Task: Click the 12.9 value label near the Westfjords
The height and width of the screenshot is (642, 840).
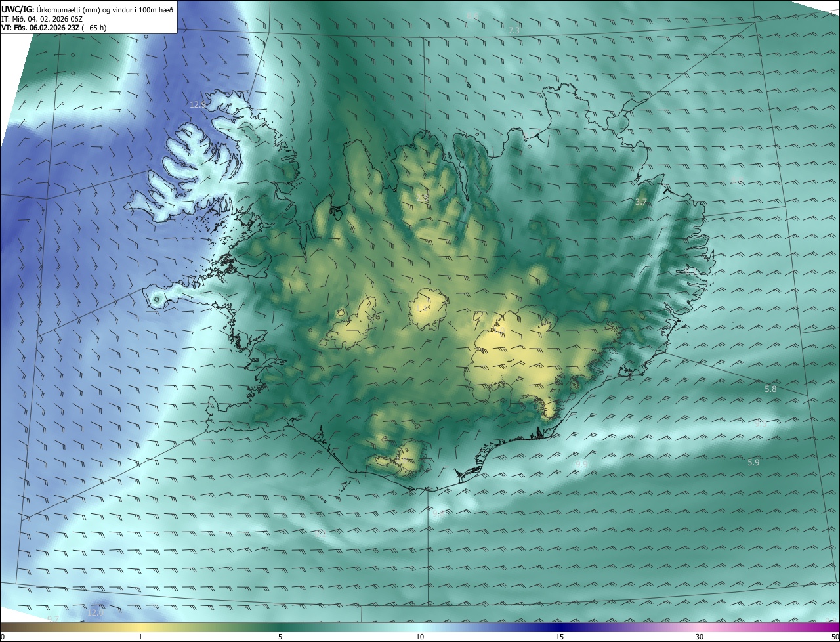Action: [x=198, y=104]
